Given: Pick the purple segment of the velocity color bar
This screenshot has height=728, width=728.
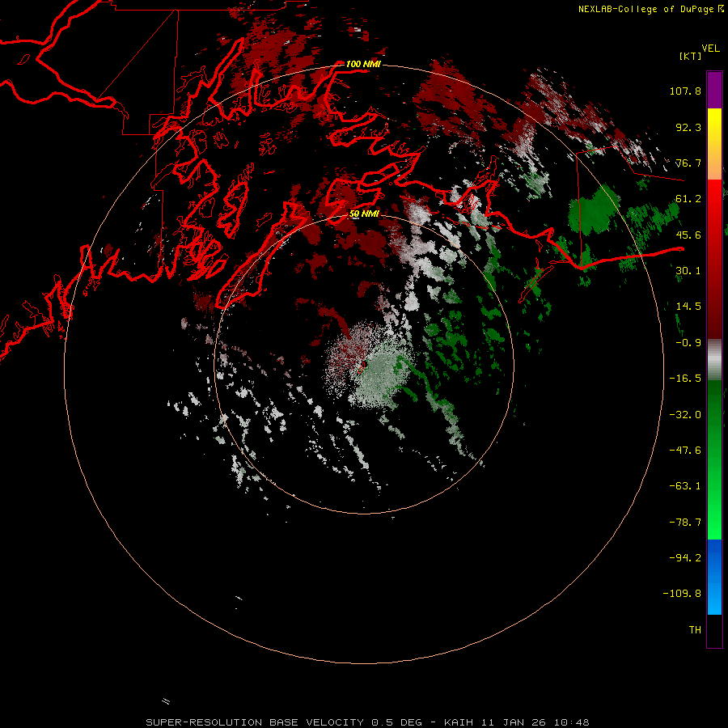Looking at the screenshot, I should tap(714, 90).
